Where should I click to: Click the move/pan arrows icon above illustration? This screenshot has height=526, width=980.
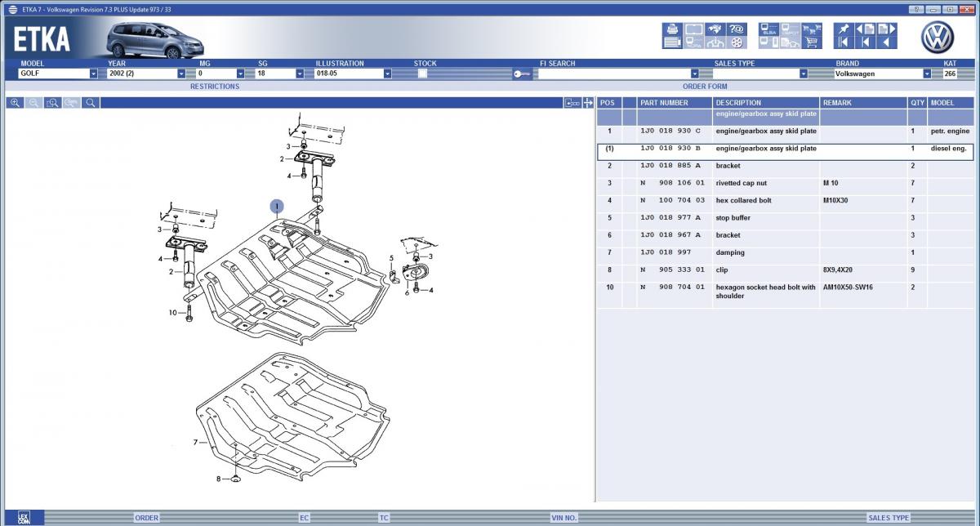[587, 103]
